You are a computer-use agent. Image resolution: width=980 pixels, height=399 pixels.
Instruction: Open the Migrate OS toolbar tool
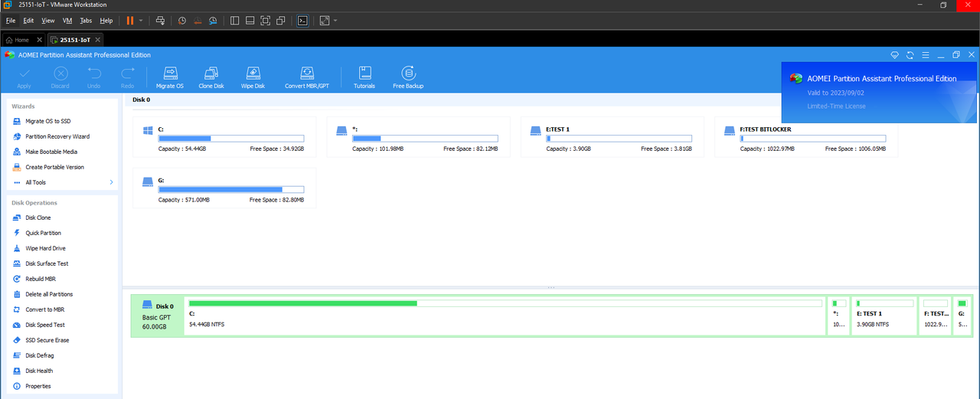coord(170,77)
